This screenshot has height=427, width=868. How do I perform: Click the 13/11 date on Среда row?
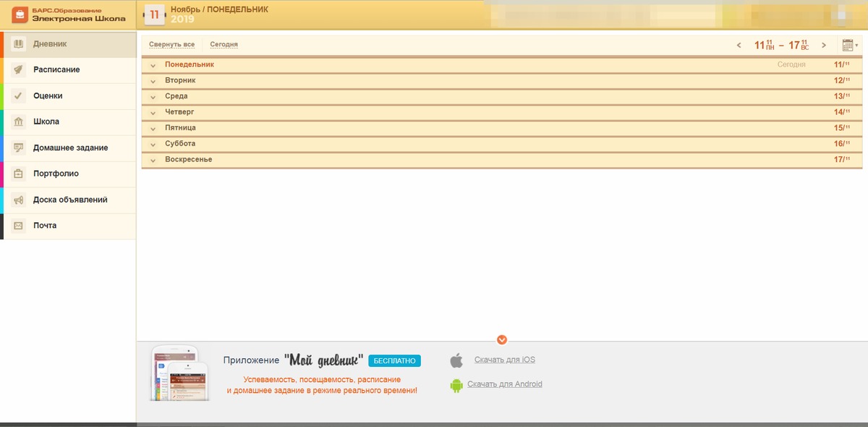pyautogui.click(x=842, y=96)
